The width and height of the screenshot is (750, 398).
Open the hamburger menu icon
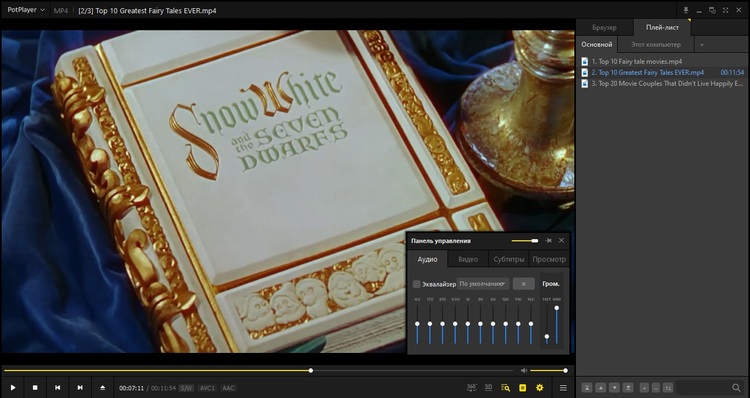tap(563, 387)
